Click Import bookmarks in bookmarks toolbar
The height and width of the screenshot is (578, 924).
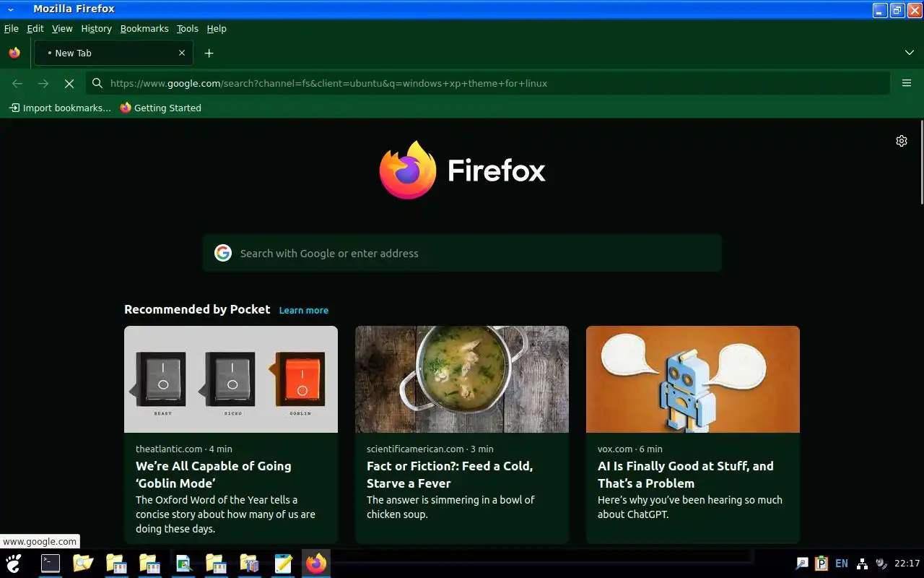(x=61, y=108)
